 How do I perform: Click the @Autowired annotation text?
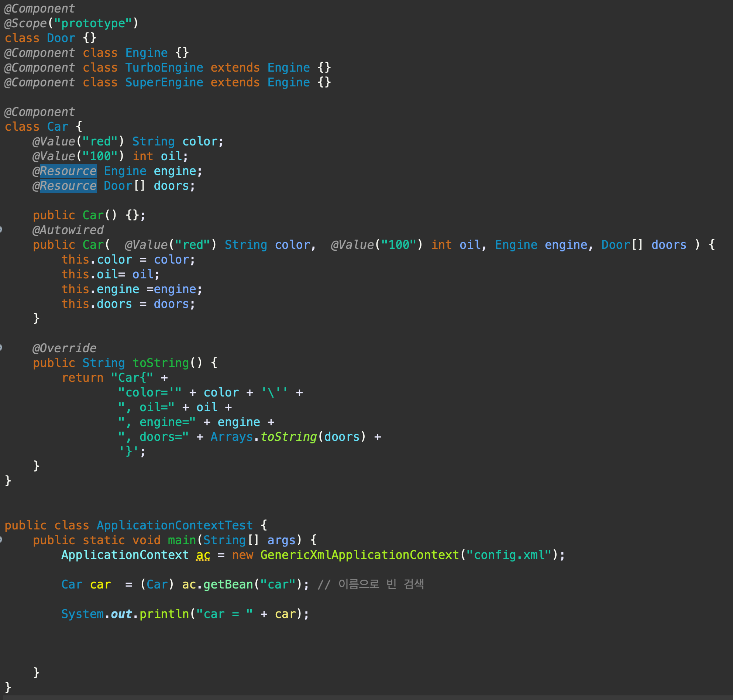point(68,230)
